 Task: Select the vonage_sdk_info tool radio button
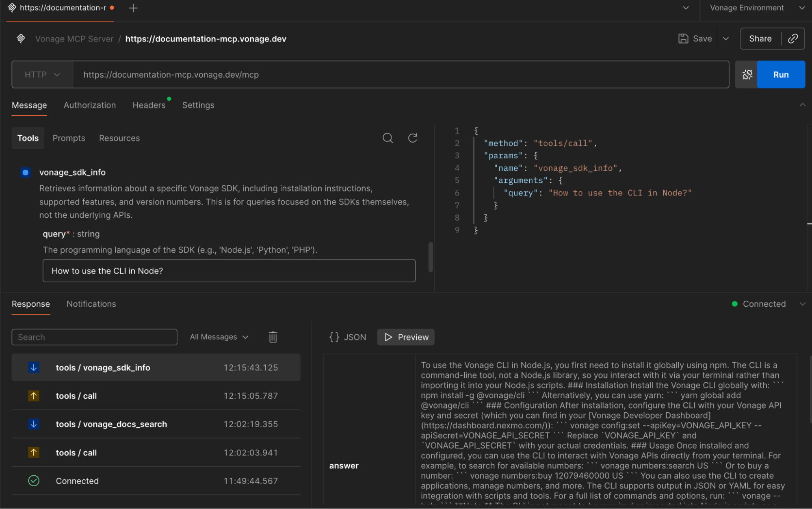pyautogui.click(x=25, y=172)
